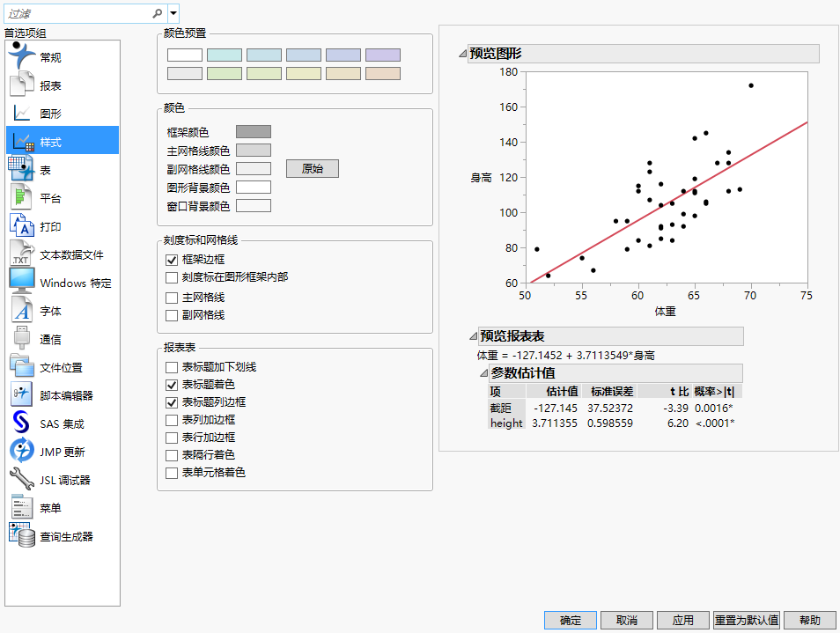Click the red regression line in preview

pos(668,202)
